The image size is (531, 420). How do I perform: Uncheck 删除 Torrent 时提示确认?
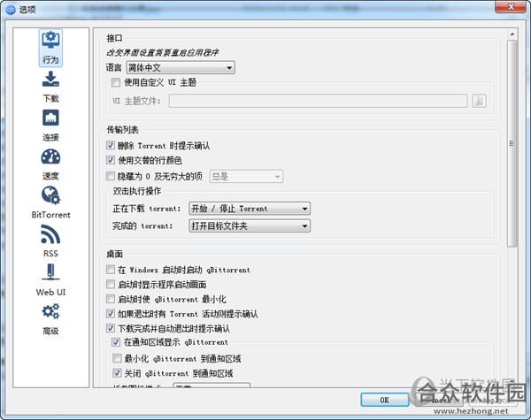point(111,145)
